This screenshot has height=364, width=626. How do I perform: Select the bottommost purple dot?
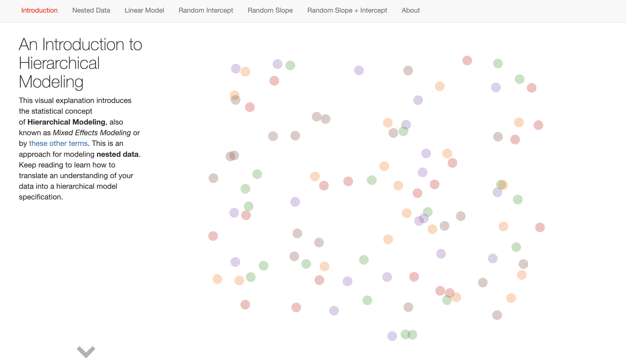pos(392,336)
